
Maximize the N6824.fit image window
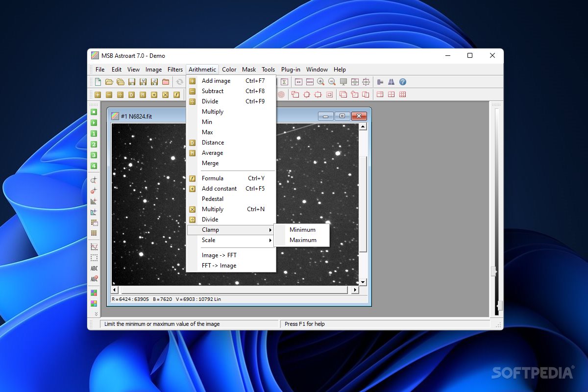(342, 116)
